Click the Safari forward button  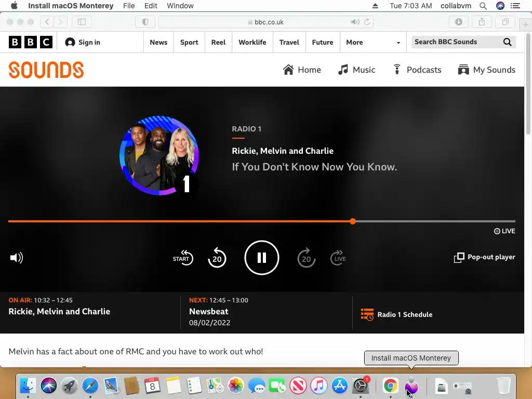click(x=60, y=22)
